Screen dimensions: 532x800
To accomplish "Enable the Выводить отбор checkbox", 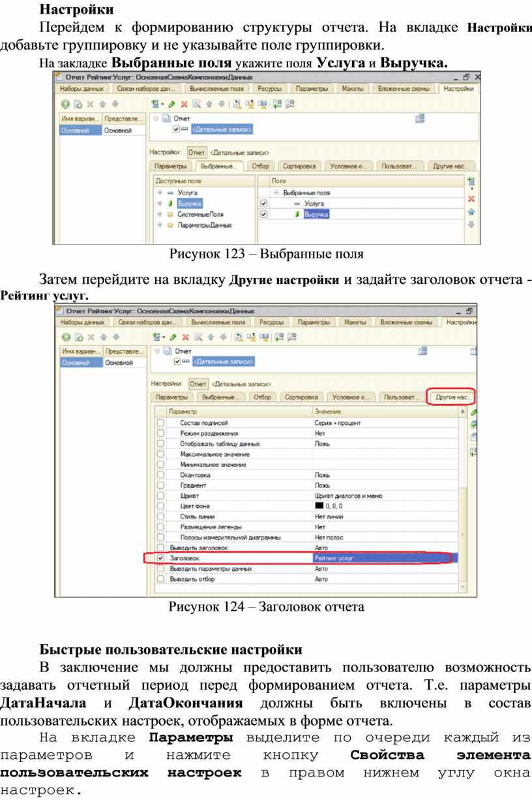I will click(x=160, y=579).
